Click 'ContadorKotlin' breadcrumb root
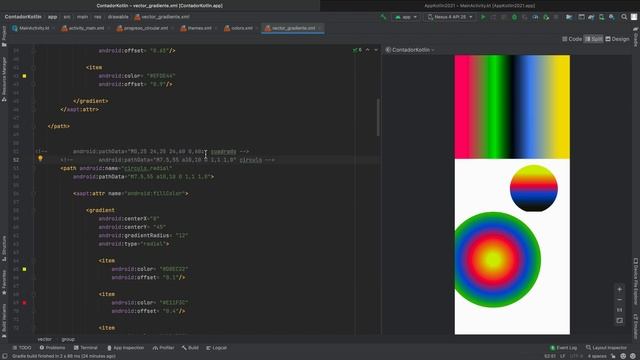Screen dimensions: 640x360 [23, 17]
